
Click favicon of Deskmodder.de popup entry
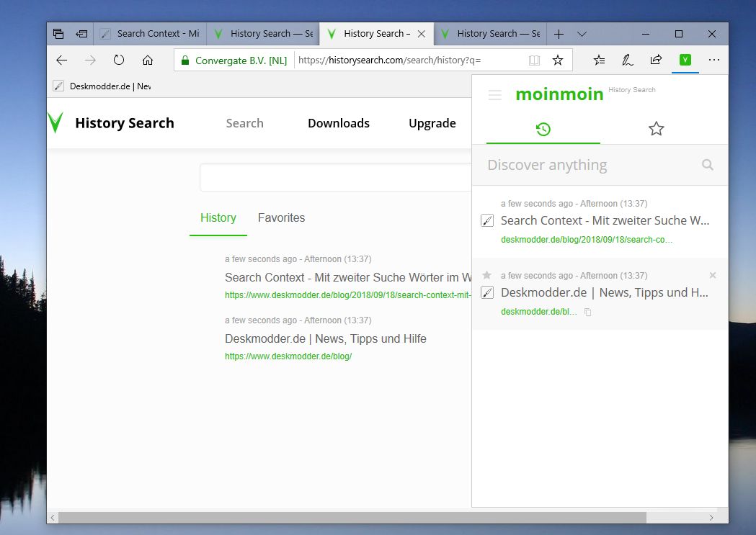[x=487, y=292]
